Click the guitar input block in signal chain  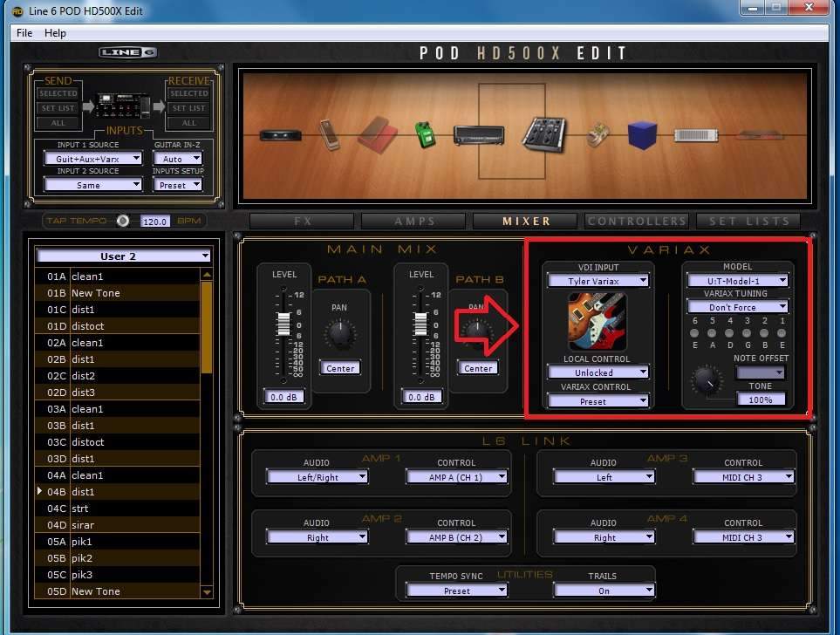coord(280,135)
